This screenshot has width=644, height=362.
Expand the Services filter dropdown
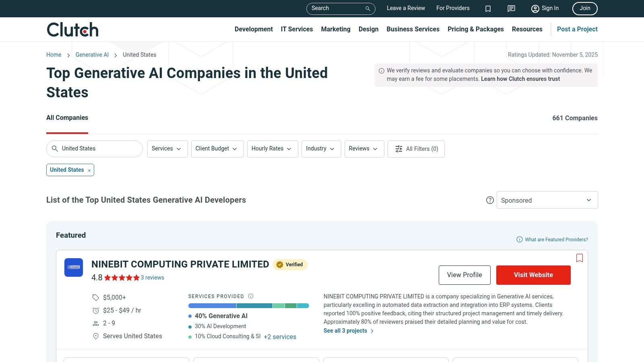pos(167,149)
